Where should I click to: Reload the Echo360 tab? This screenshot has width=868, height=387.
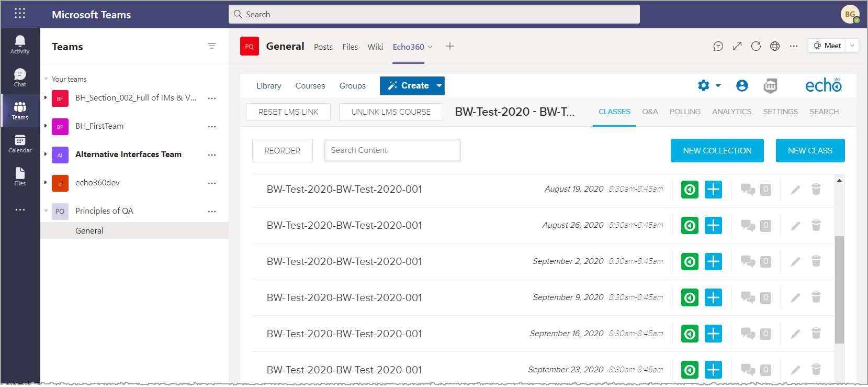point(756,46)
